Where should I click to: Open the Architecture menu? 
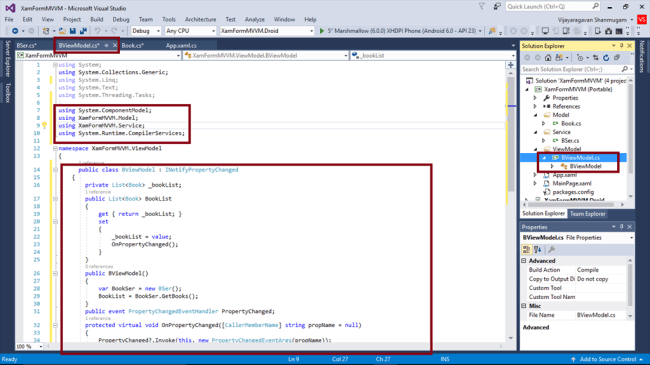201,19
